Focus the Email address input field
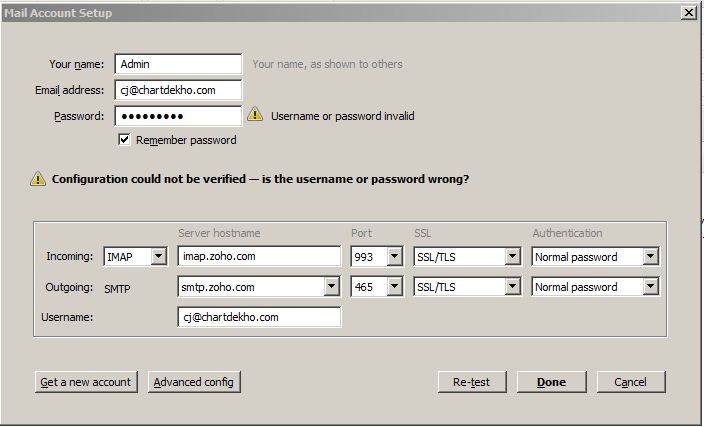The height and width of the screenshot is (427, 704). coord(178,90)
